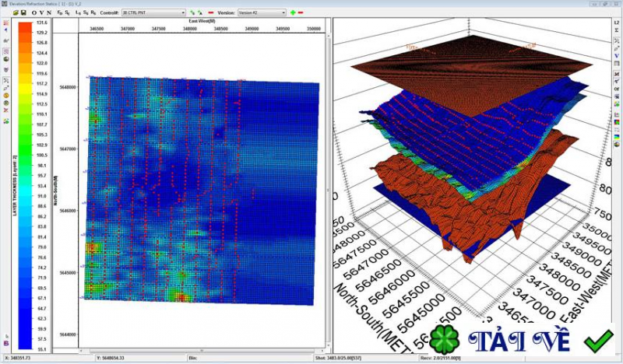Click the save disk icon
Viewport: 623px width, 364px height.
click(x=23, y=13)
